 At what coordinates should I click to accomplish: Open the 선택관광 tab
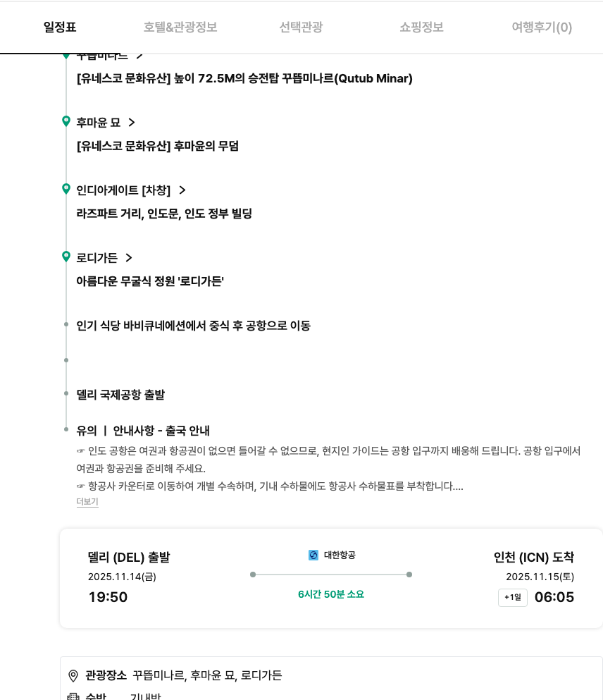pyautogui.click(x=301, y=27)
